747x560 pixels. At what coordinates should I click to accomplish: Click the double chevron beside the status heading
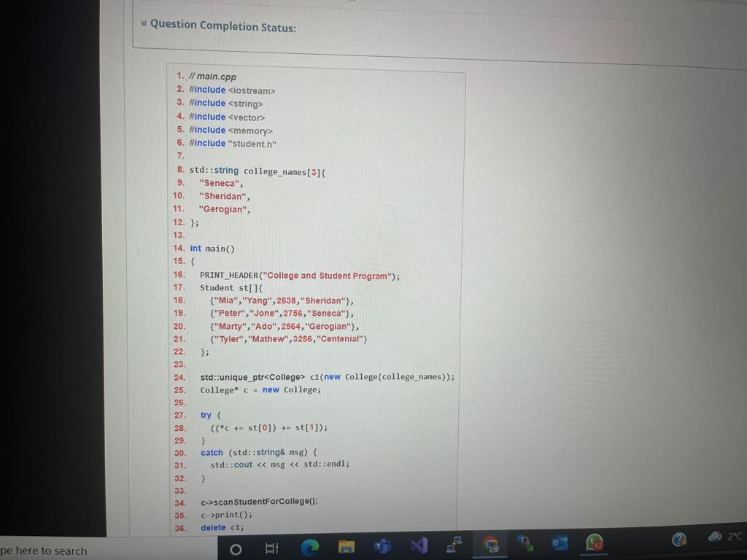coord(144,23)
